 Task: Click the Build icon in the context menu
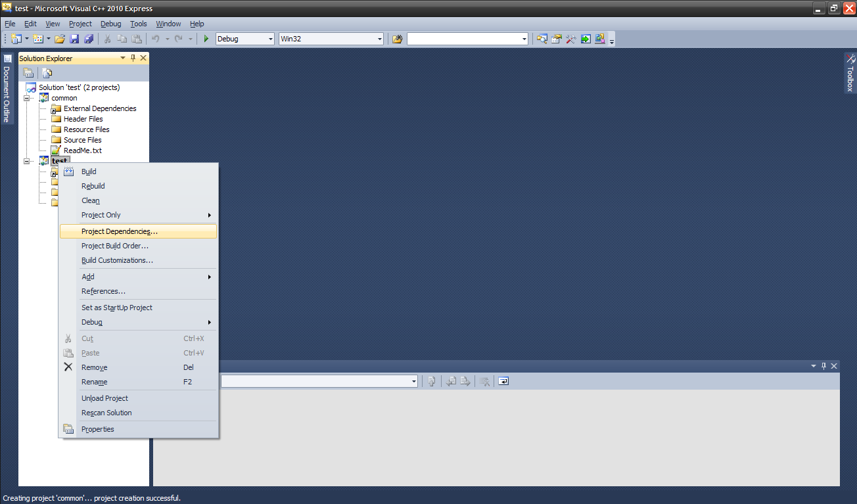point(68,172)
